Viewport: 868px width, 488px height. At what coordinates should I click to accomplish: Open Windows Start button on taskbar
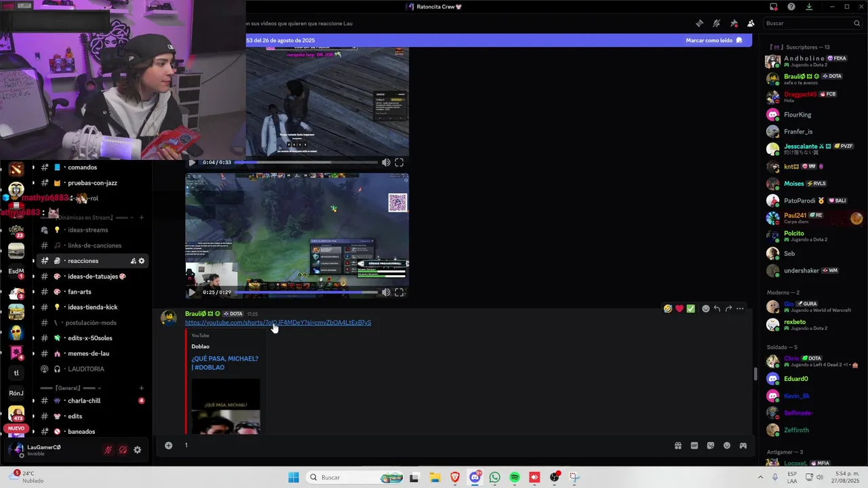click(294, 477)
